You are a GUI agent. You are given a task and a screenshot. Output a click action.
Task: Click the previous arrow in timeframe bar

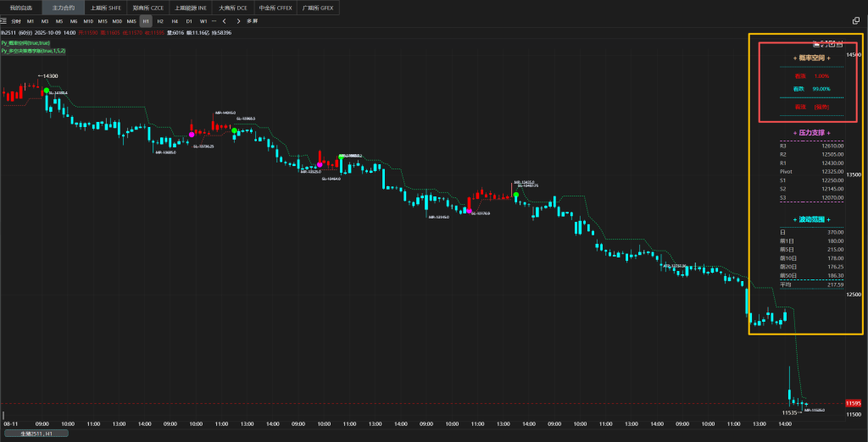[x=224, y=20]
